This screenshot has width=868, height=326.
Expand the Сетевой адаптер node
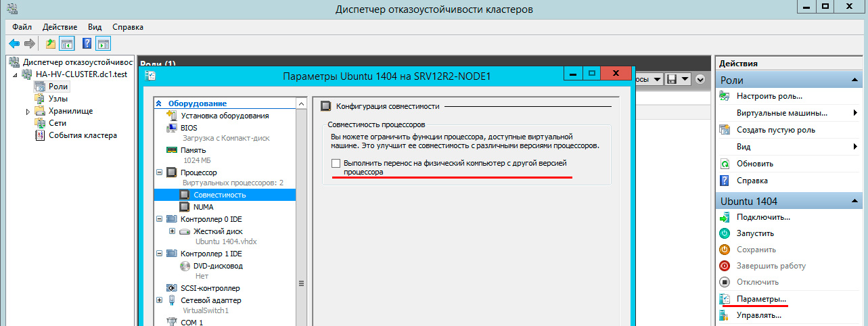point(159,300)
